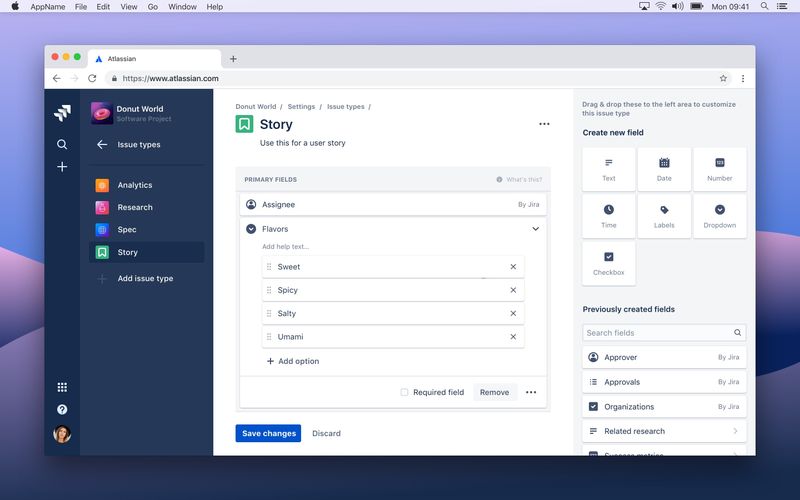Viewport: 800px width, 500px height.
Task: Open search from the left navigation rail
Action: click(x=62, y=144)
